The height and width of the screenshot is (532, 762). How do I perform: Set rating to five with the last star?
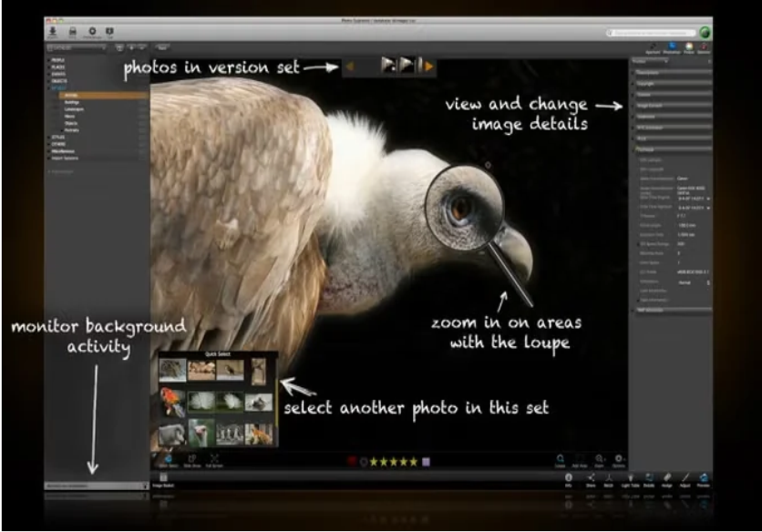pos(414,462)
